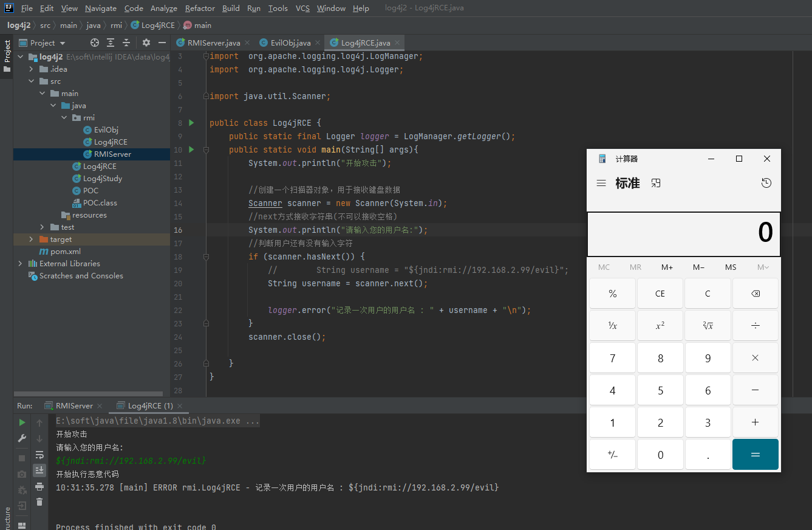Hide the Project tool window with minus icon
This screenshot has height=530, width=812.
162,43
